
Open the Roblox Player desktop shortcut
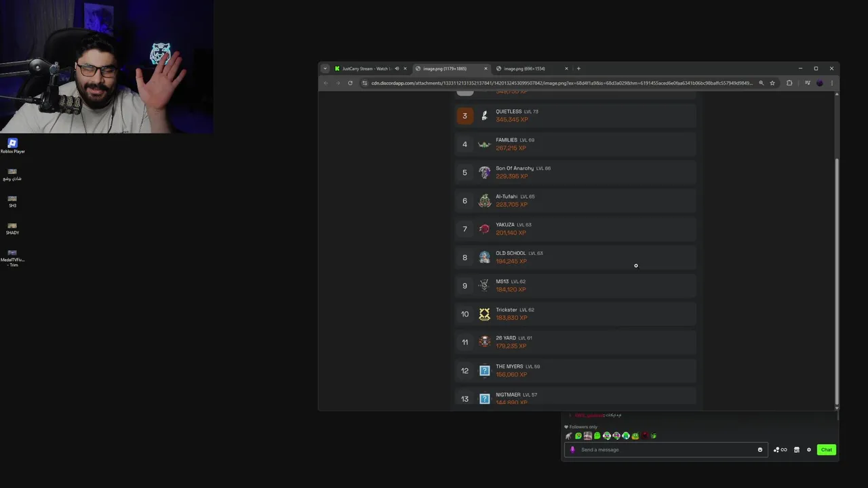coord(12,145)
